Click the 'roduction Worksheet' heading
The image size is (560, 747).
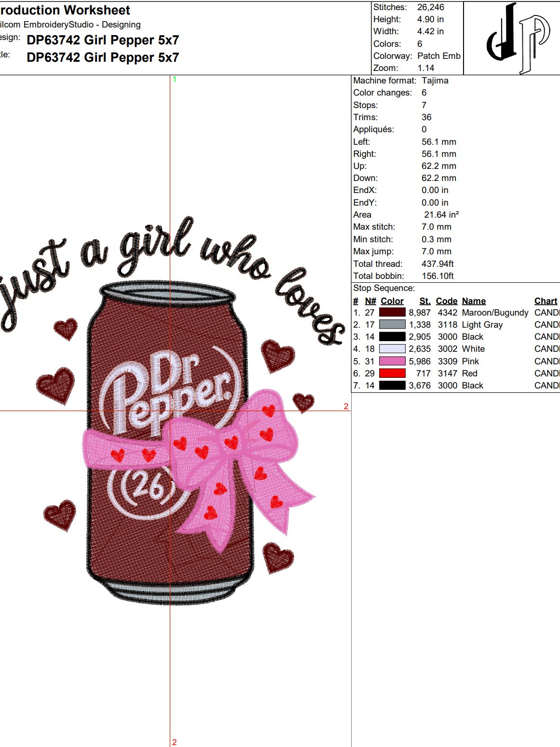click(x=65, y=10)
